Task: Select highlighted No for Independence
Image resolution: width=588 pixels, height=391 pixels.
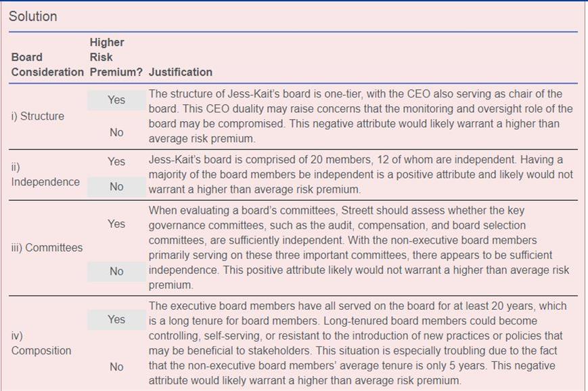Action: pos(116,187)
